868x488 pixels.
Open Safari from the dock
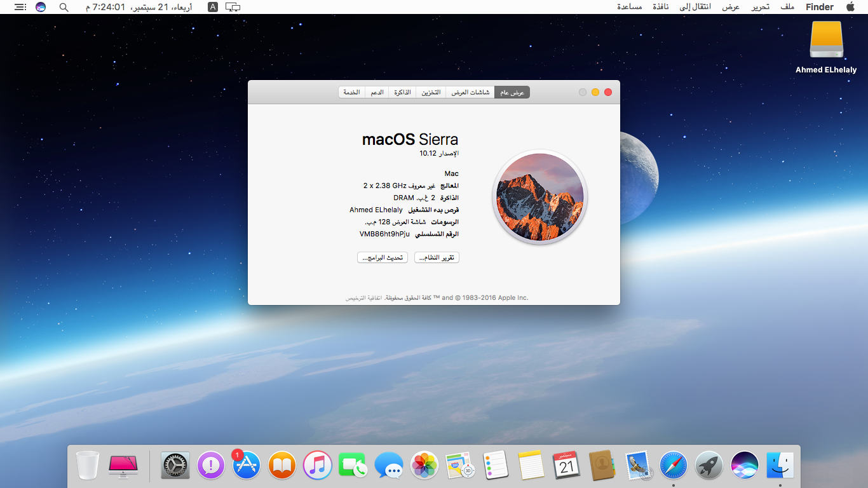point(673,465)
